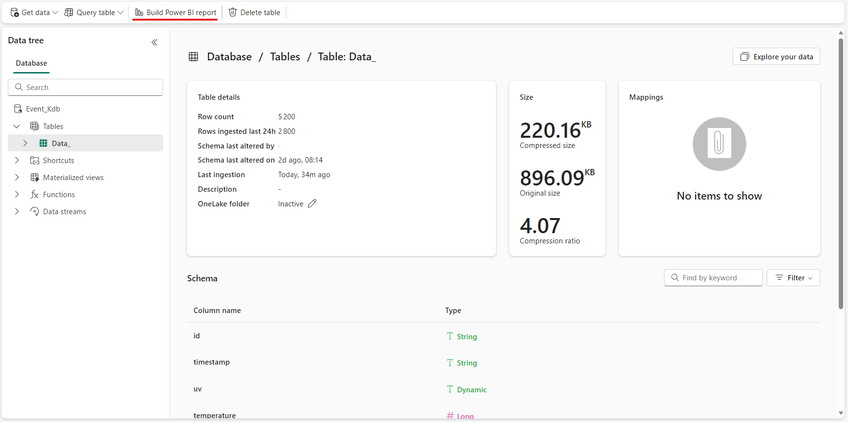Viewport: 848px width, 422px height.
Task: Click the Row count value 5 200
Action: (287, 117)
